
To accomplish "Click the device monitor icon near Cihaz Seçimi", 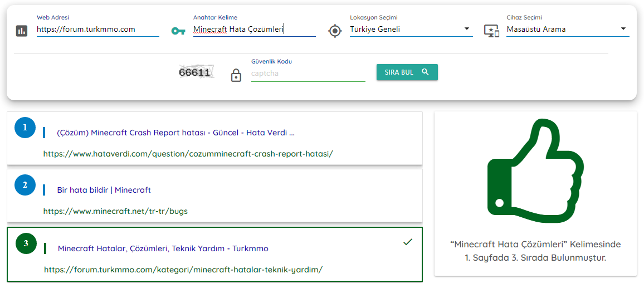I will coord(491,31).
